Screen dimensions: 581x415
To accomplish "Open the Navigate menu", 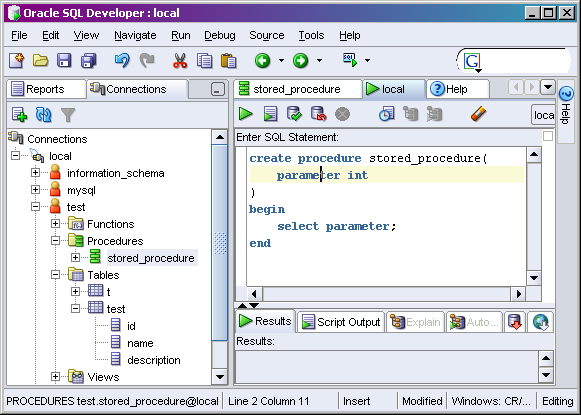I will click(135, 35).
